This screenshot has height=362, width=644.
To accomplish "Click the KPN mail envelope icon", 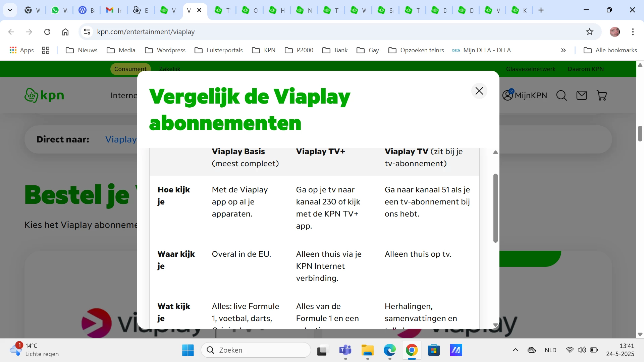I will [582, 96].
